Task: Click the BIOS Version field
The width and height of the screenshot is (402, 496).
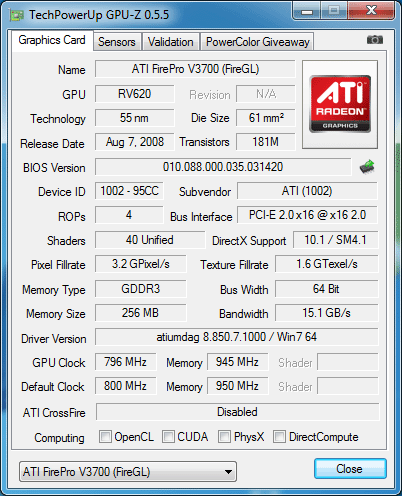Action: coord(223,167)
